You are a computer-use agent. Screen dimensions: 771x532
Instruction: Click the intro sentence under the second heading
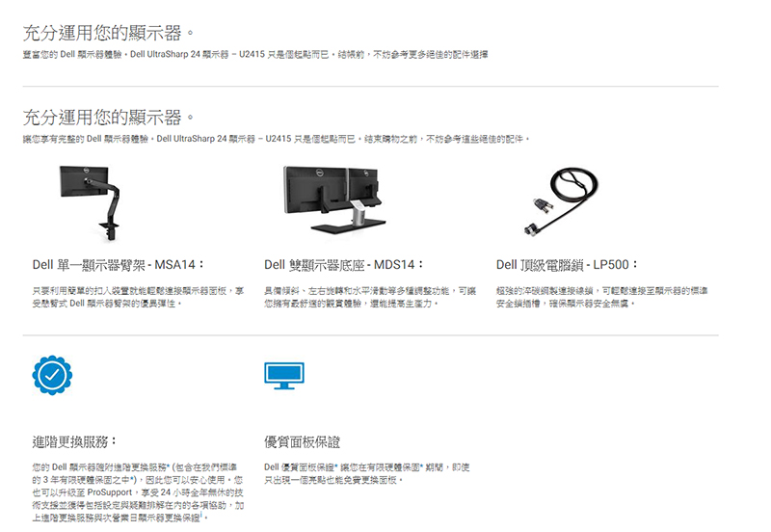276,139
